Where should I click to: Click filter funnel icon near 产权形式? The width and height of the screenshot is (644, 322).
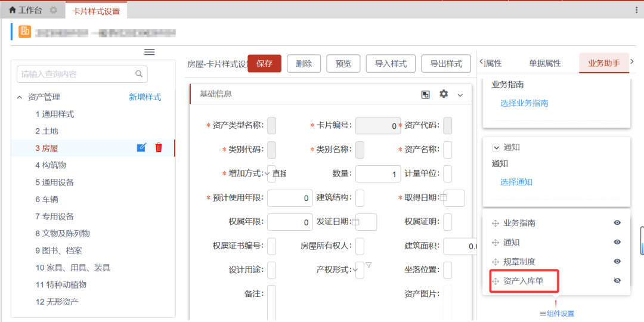point(369,265)
